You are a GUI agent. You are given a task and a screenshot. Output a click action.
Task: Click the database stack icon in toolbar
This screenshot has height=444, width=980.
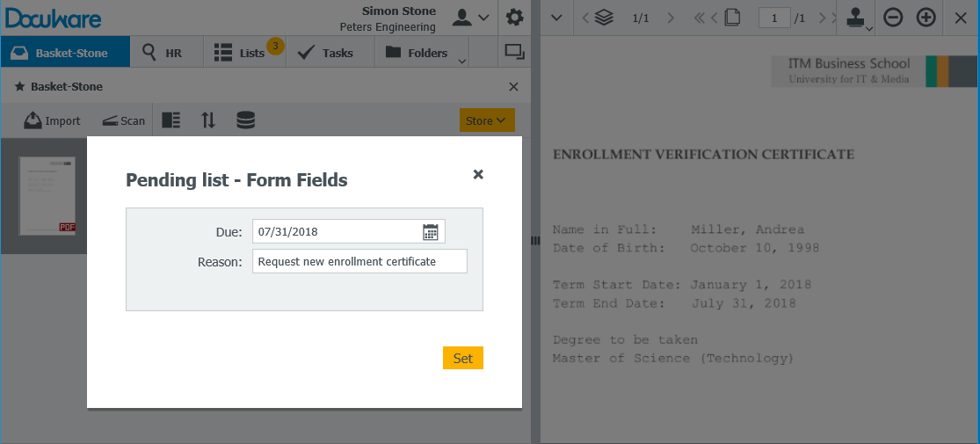246,120
